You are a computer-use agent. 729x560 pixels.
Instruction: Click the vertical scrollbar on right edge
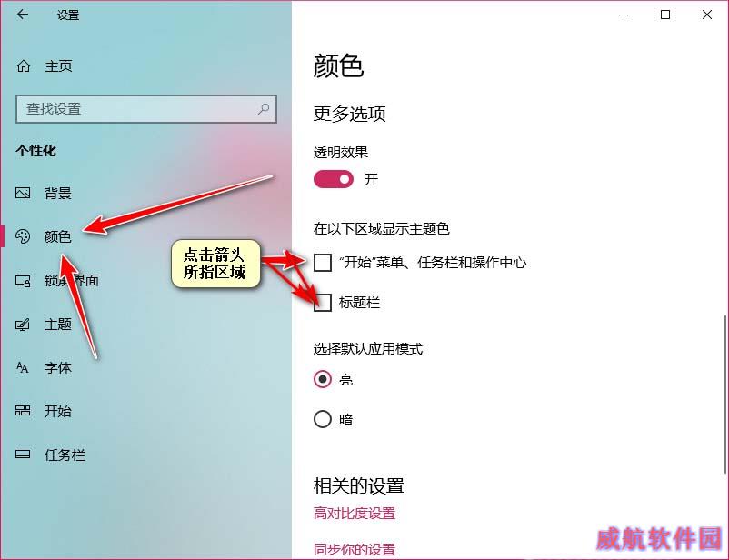[724, 396]
